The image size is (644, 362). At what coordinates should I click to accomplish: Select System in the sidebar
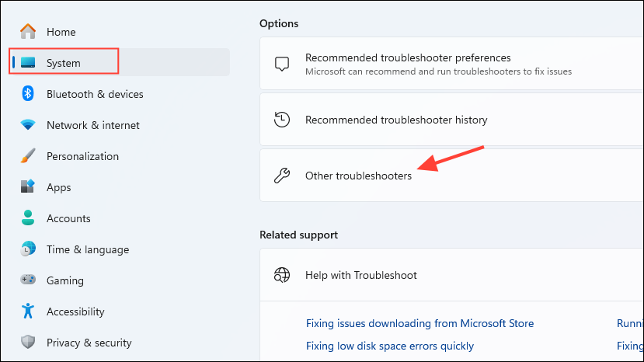(x=64, y=63)
